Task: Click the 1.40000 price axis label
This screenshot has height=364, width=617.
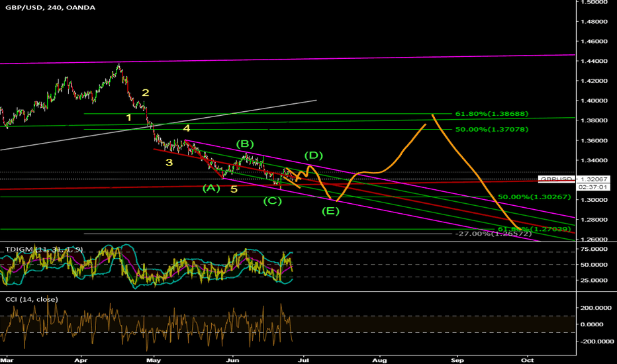Action: click(x=594, y=101)
